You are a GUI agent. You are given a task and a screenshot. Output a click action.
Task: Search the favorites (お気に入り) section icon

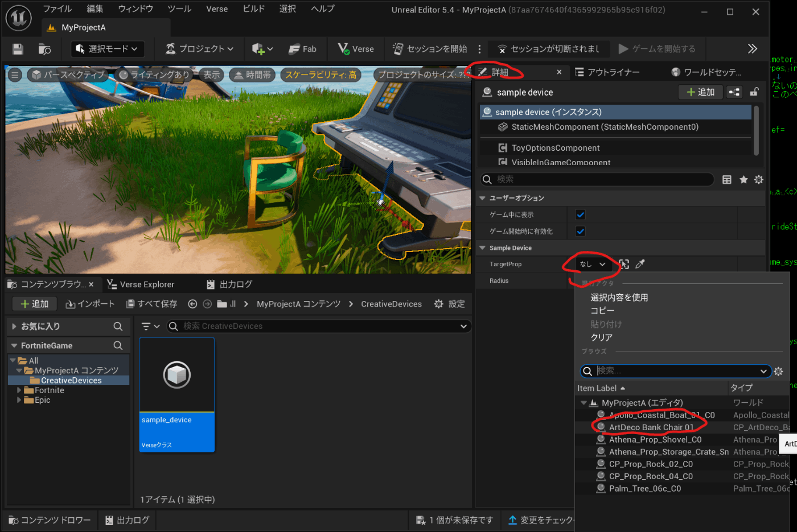pyautogui.click(x=118, y=326)
